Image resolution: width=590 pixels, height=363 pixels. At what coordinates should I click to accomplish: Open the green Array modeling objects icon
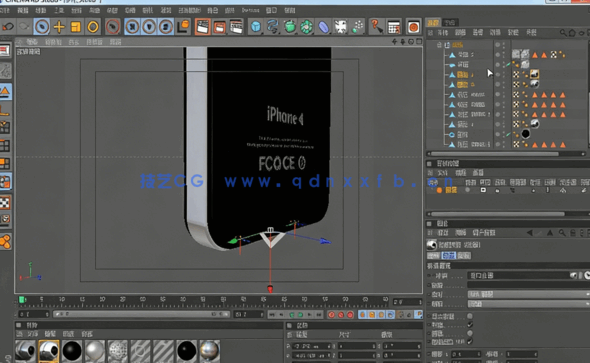[x=307, y=27]
